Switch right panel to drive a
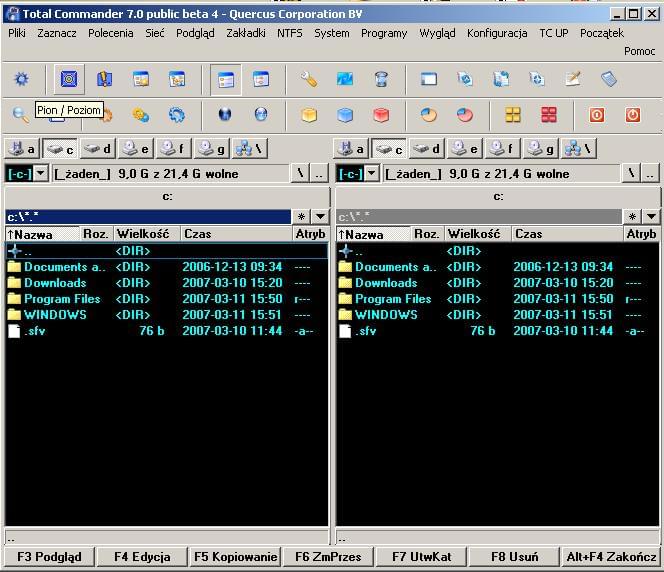664x572 pixels. [351, 149]
